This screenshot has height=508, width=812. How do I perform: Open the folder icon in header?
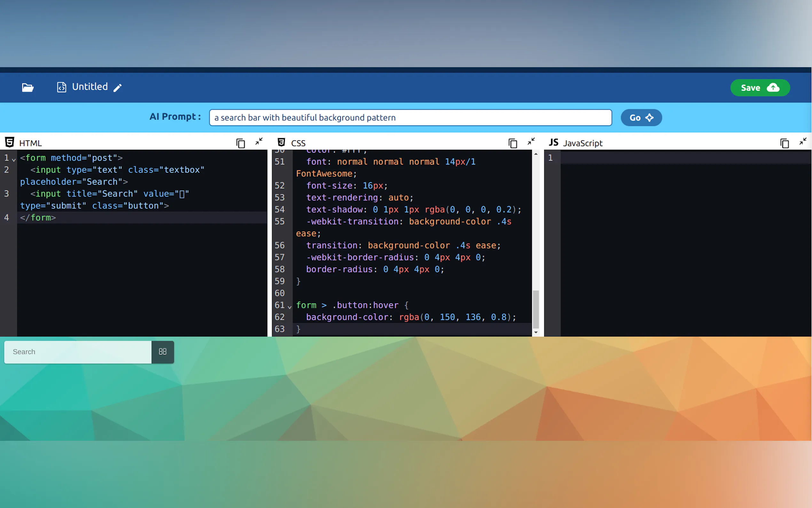(x=27, y=88)
